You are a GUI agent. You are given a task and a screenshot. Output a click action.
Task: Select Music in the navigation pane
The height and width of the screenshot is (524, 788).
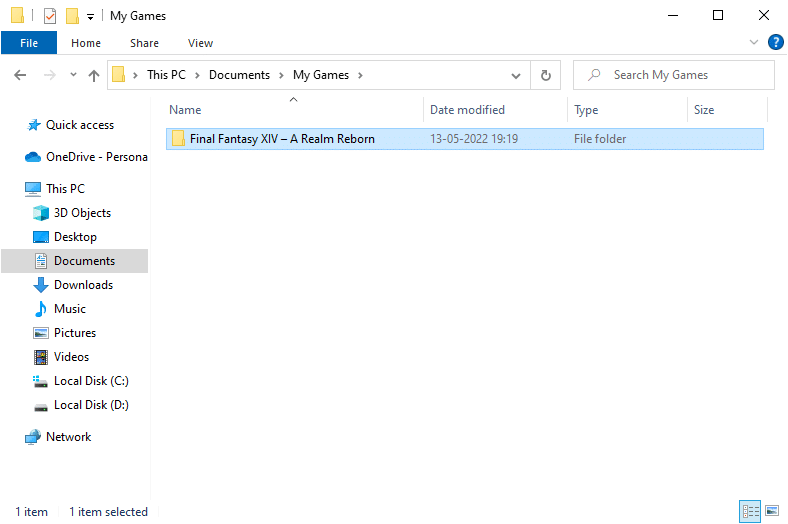tap(69, 309)
